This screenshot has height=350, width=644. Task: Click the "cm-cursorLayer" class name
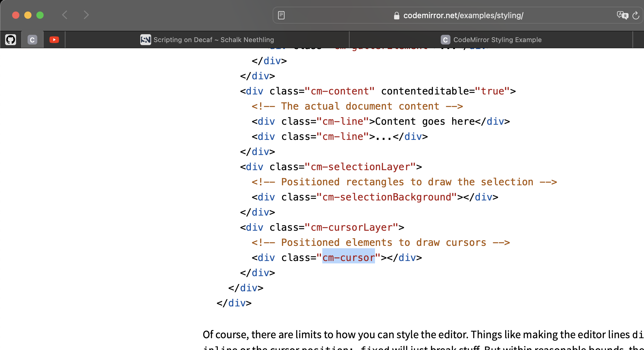coord(351,227)
